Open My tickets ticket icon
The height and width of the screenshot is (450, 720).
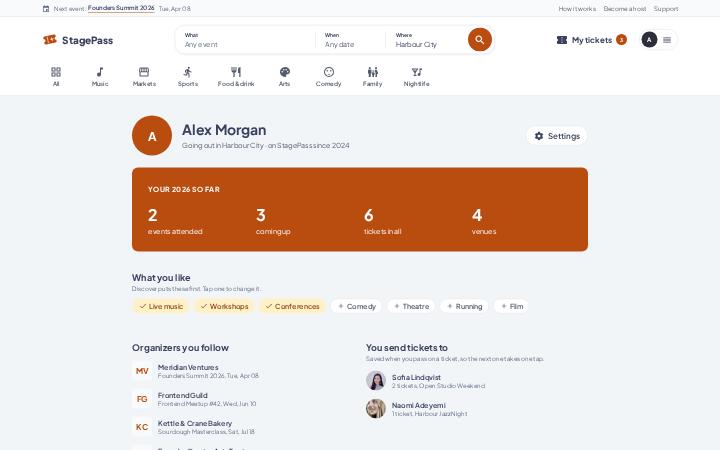tap(562, 40)
